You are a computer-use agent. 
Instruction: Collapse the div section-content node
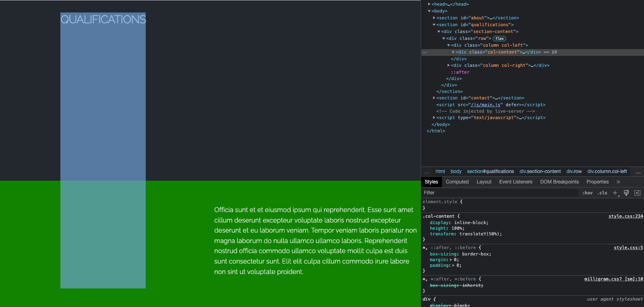click(439, 32)
